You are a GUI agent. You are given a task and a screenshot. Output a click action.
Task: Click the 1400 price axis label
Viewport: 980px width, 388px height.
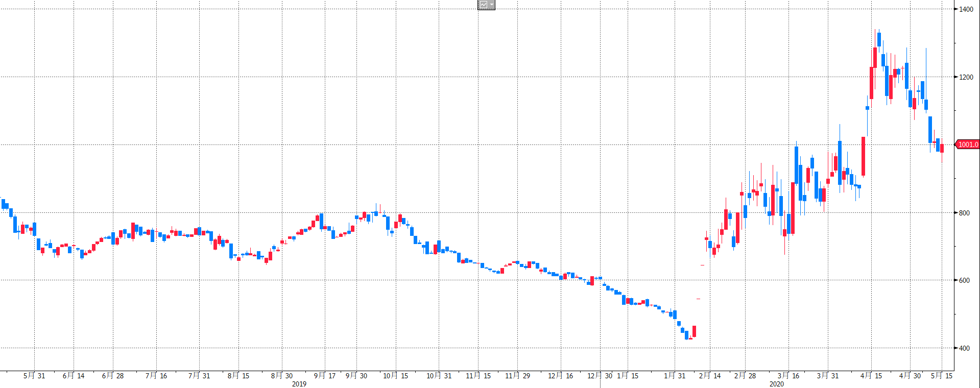tap(966, 9)
